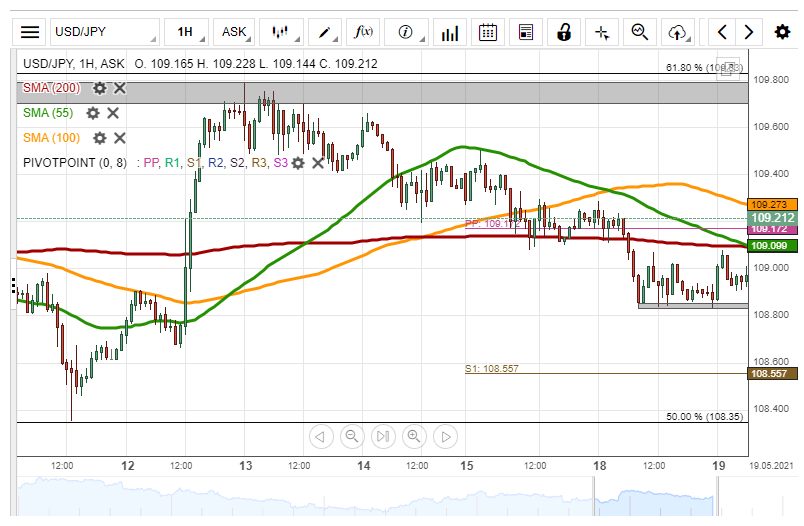Viewport: 804px width, 526px height.
Task: Click the calendar icon in toolbar
Action: (x=488, y=32)
